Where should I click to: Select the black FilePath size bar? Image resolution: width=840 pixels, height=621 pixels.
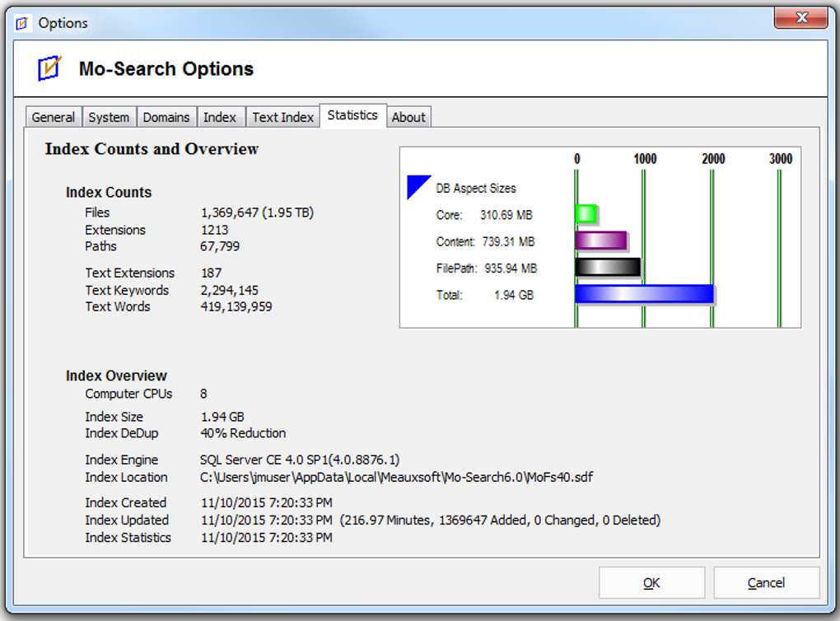(607, 266)
